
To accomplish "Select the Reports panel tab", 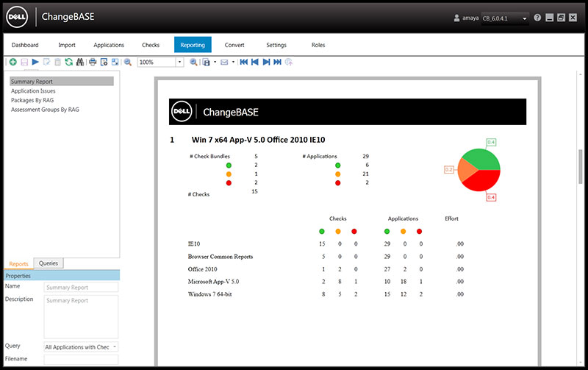I will coord(19,264).
